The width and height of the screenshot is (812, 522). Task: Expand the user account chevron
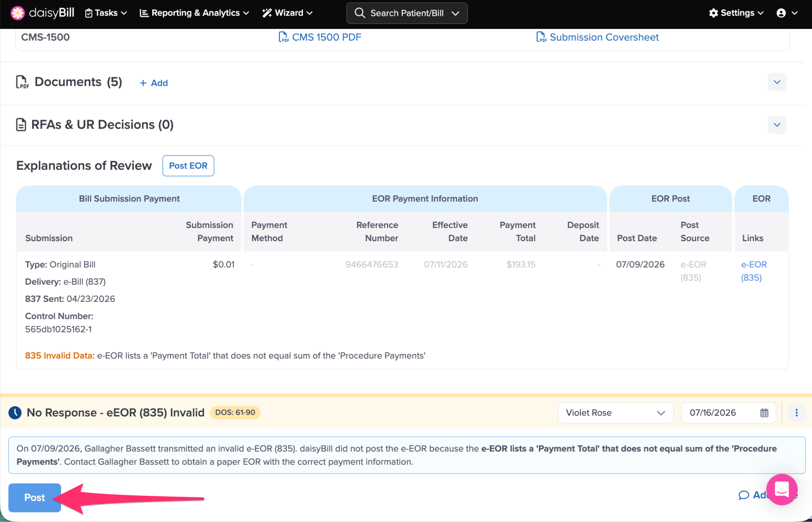point(795,13)
